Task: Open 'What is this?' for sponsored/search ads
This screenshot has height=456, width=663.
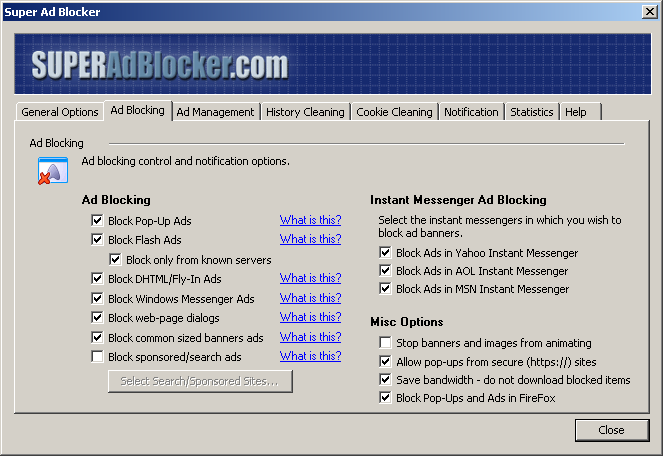Action: point(310,356)
